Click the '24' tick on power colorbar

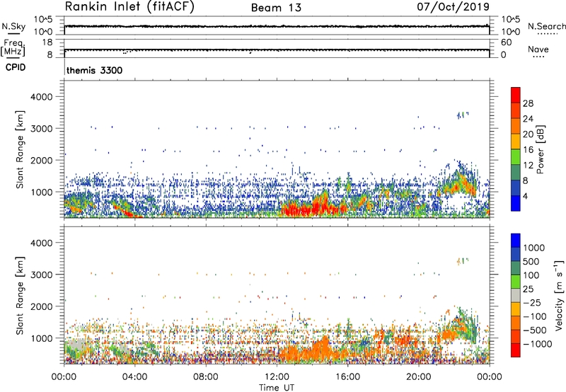pyautogui.click(x=528, y=119)
